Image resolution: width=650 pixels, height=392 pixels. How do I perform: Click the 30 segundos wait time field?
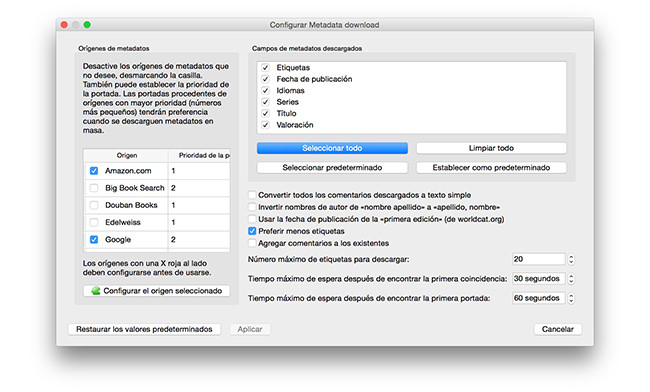(x=538, y=278)
